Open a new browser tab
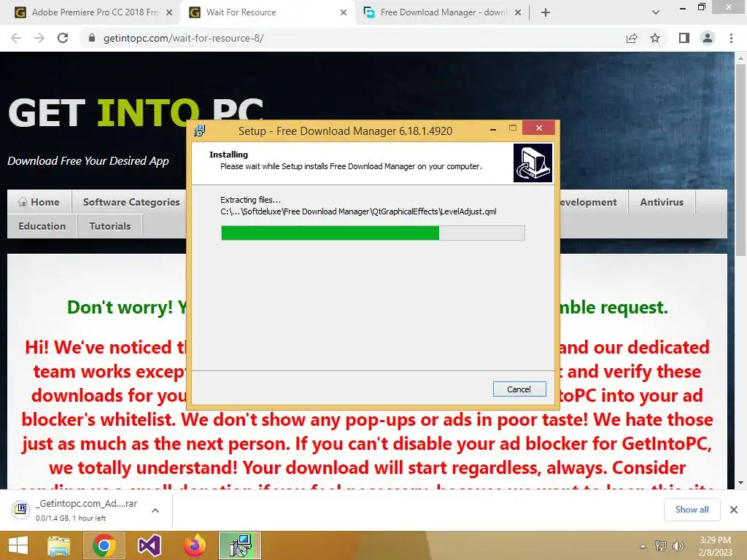 pyautogui.click(x=546, y=12)
